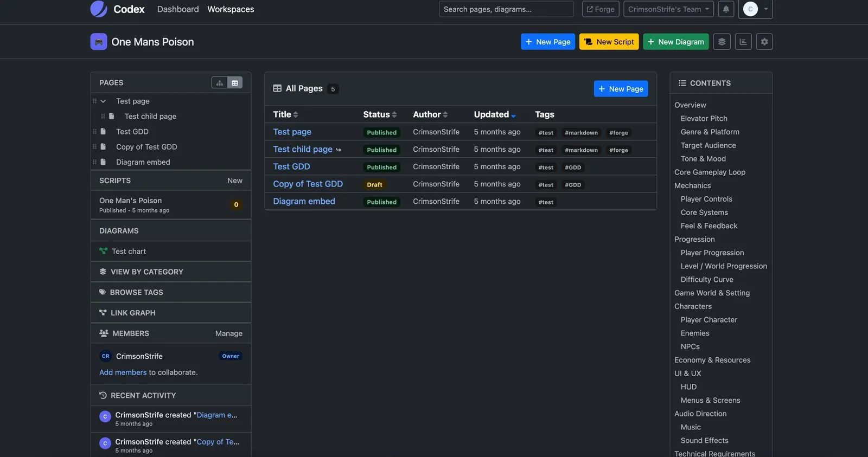868x457 pixels.
Task: Open the chart view icon button
Action: (x=743, y=42)
